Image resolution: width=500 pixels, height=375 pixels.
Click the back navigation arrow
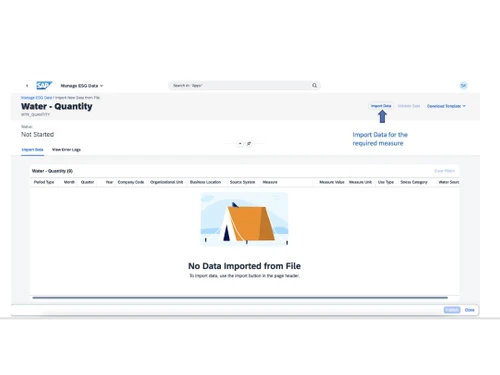click(x=27, y=86)
